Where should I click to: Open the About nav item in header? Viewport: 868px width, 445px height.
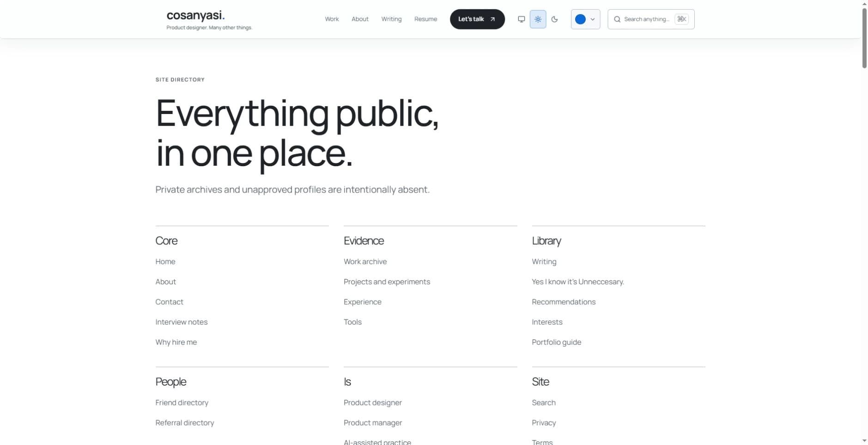tap(360, 19)
